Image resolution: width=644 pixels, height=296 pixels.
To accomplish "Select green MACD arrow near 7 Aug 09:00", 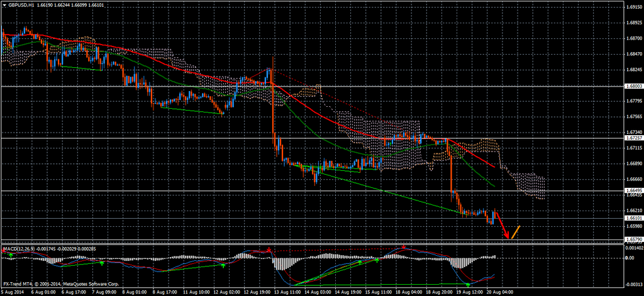I will 102,265.
